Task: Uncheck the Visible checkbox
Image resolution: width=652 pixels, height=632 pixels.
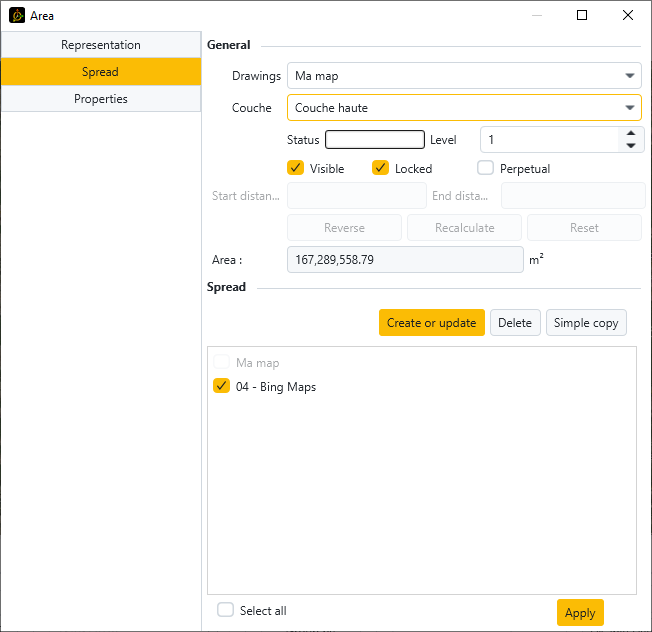Action: click(296, 168)
